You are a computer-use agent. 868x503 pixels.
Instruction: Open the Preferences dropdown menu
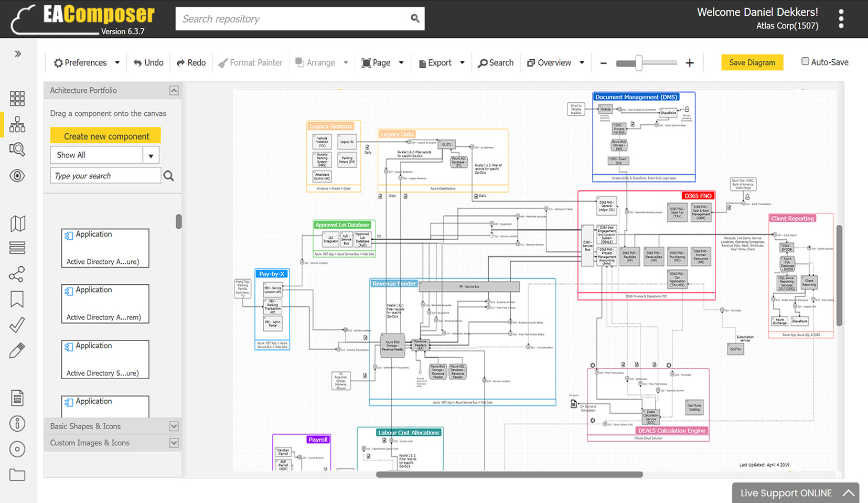pyautogui.click(x=87, y=62)
